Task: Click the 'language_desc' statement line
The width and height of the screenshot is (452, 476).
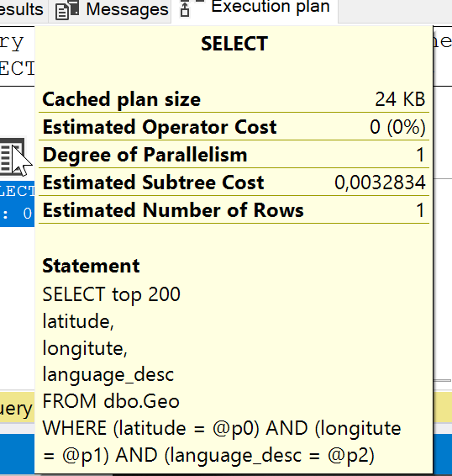Action: click(x=108, y=374)
